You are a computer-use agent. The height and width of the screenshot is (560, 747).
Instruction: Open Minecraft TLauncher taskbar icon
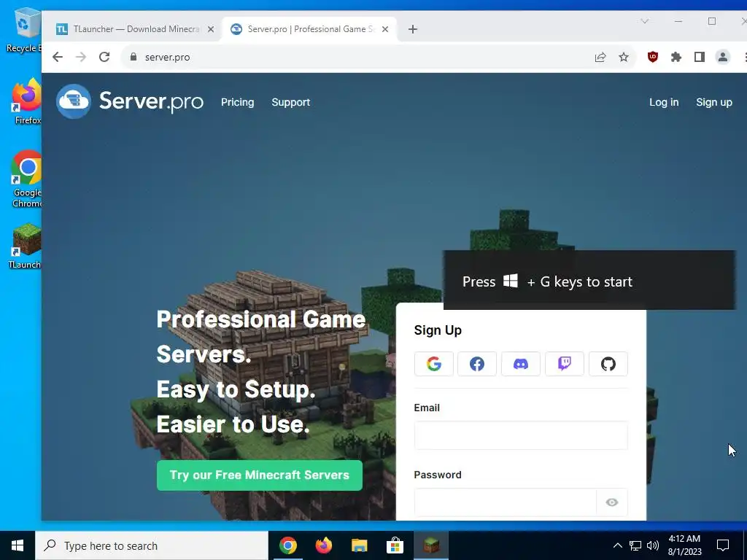click(430, 545)
